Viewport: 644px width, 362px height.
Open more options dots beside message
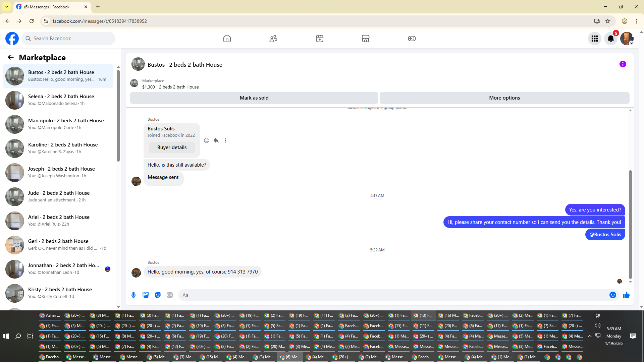point(225,140)
